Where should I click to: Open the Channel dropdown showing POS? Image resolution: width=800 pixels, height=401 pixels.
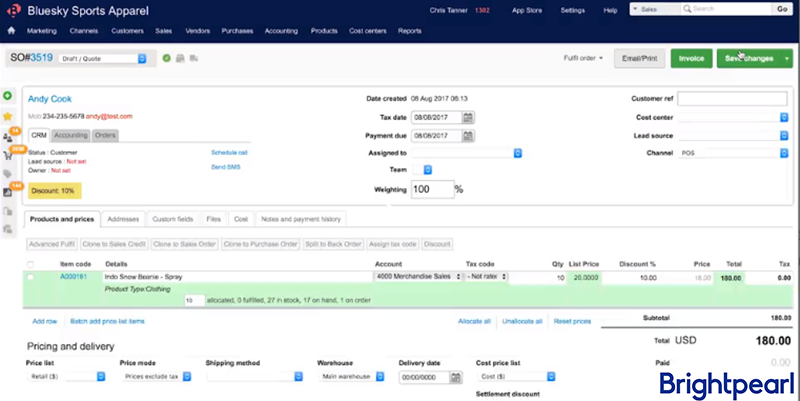coord(732,153)
